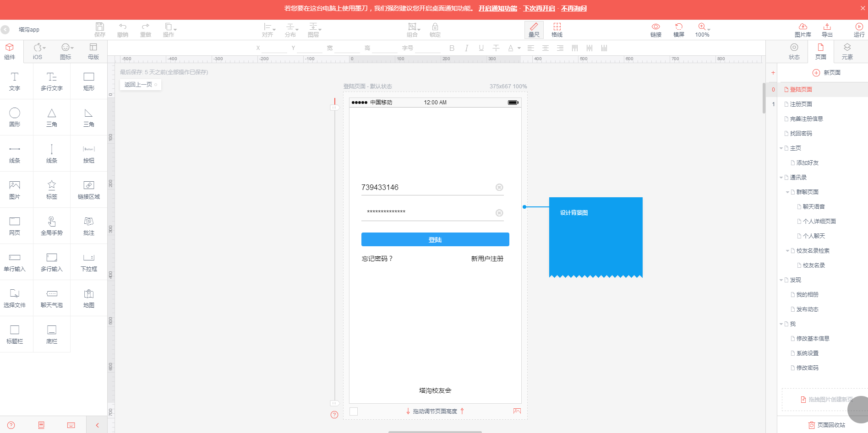Open the Align (对齐) dropdown
The height and width of the screenshot is (433, 868).
[268, 30]
